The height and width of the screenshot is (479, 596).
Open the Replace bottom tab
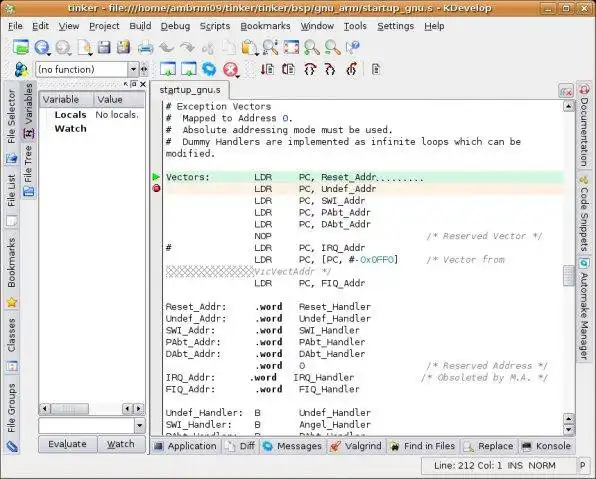coord(488,446)
